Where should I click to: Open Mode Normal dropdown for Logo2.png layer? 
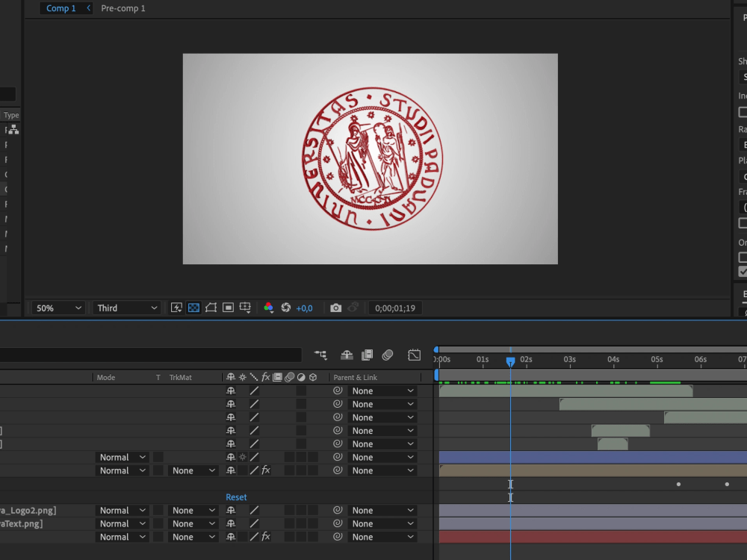click(122, 510)
